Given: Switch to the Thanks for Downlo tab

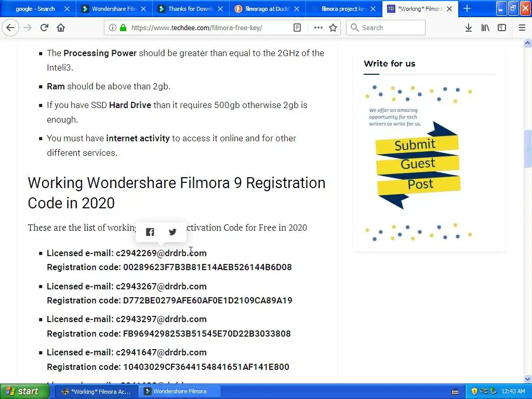Looking at the screenshot, I should pyautogui.click(x=190, y=9).
